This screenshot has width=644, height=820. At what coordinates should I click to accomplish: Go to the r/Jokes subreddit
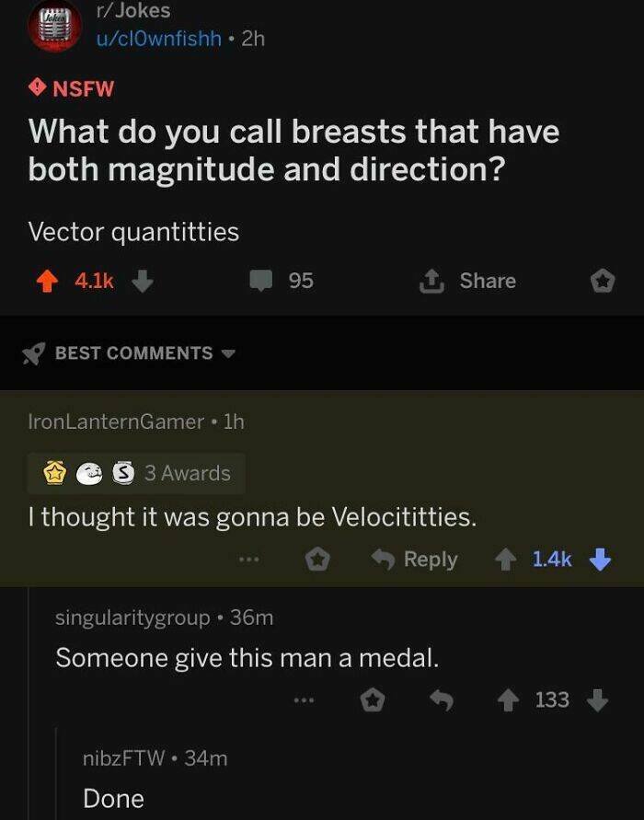tap(133, 10)
